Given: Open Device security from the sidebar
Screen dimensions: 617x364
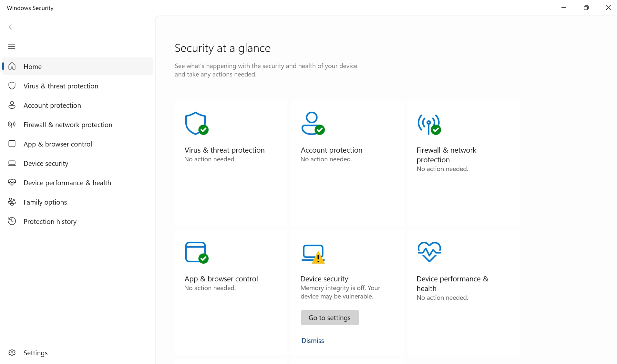Looking at the screenshot, I should pyautogui.click(x=46, y=163).
